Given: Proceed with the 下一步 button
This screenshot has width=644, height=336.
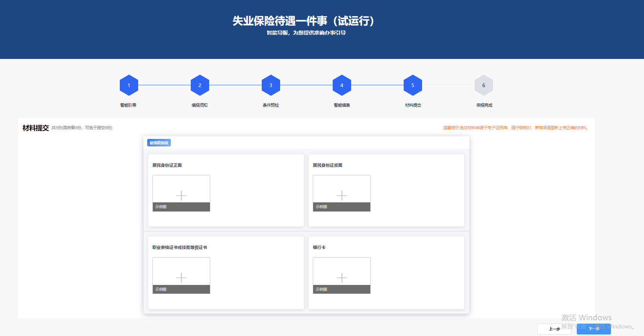Looking at the screenshot, I should tap(594, 329).
